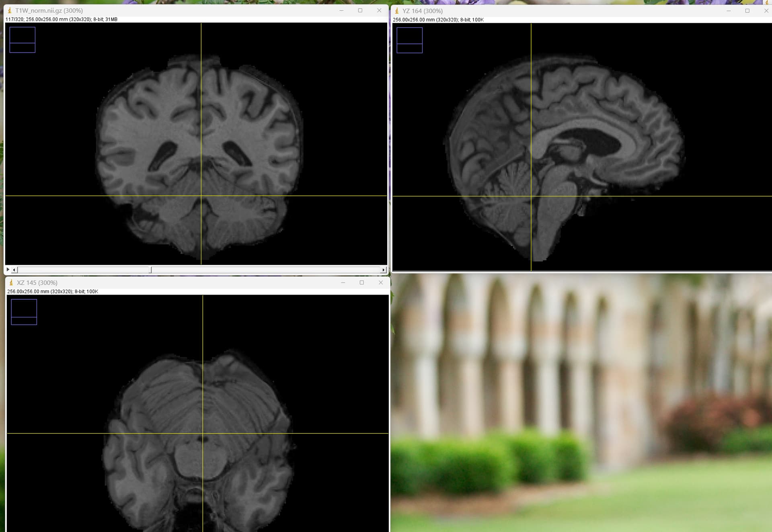The width and height of the screenshot is (772, 532).
Task: Click zoom indicator box in XZ 145 window
Action: pyautogui.click(x=24, y=312)
